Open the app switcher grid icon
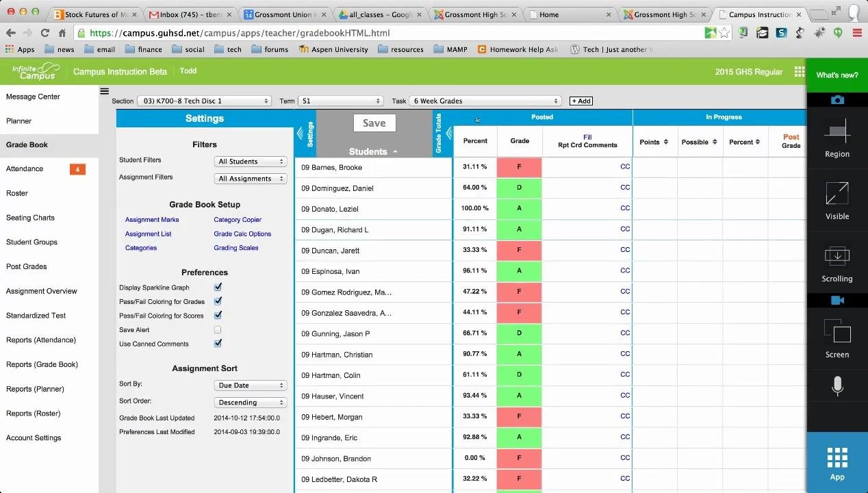868x493 pixels. (x=799, y=72)
